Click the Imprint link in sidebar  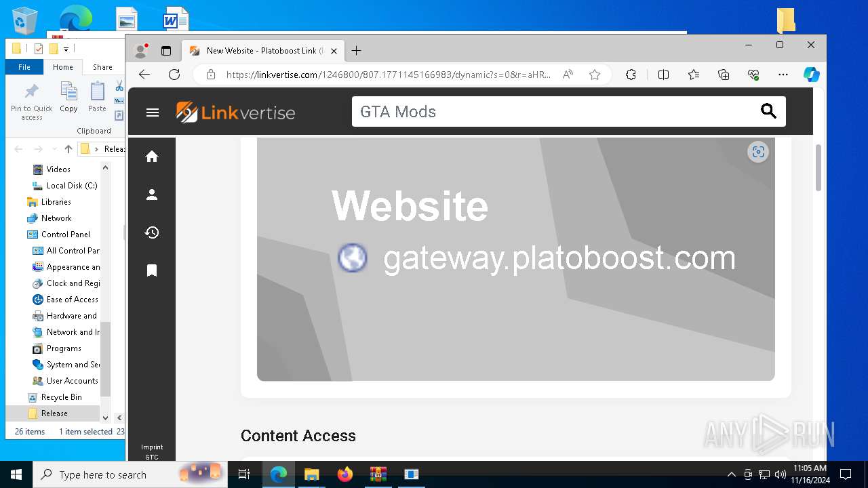click(152, 447)
